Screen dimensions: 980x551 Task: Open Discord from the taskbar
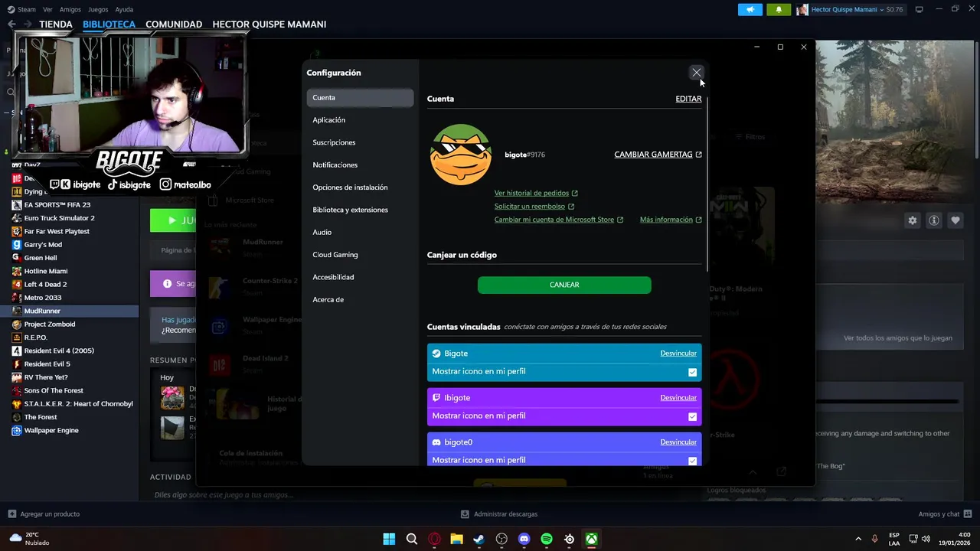point(524,539)
